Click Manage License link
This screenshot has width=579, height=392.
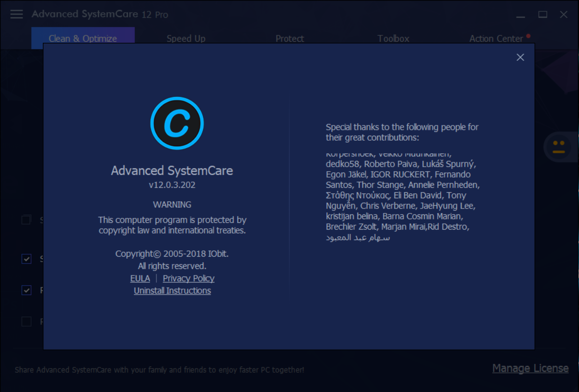530,368
